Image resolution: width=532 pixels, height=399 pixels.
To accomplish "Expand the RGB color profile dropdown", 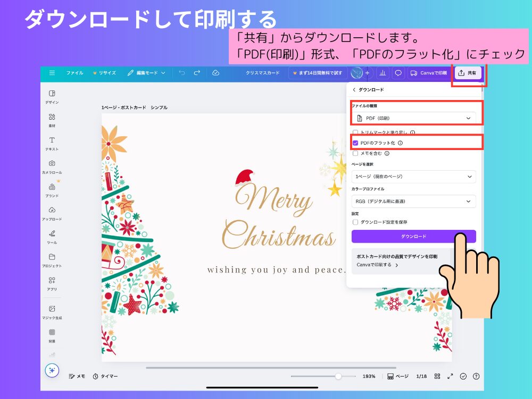I will pos(413,202).
